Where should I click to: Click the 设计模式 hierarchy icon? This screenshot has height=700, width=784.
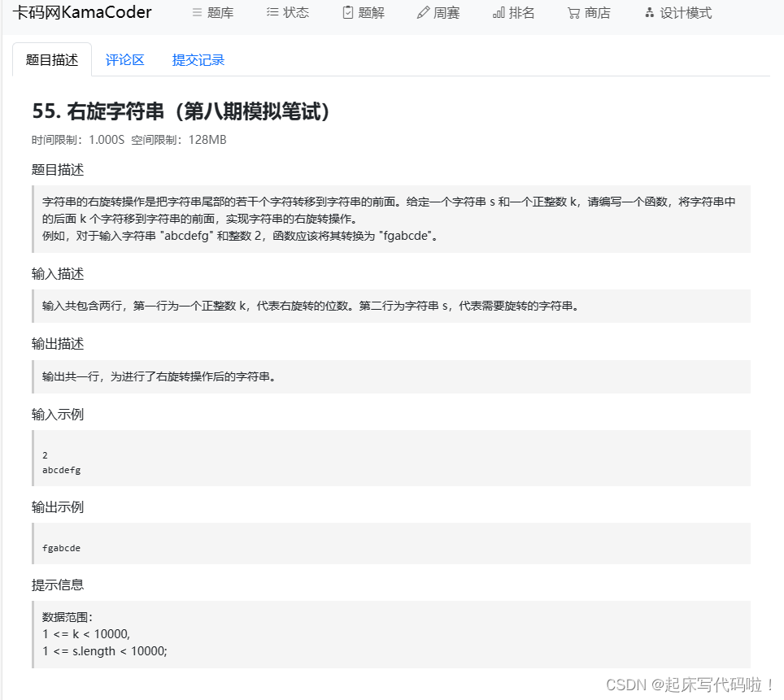click(649, 12)
